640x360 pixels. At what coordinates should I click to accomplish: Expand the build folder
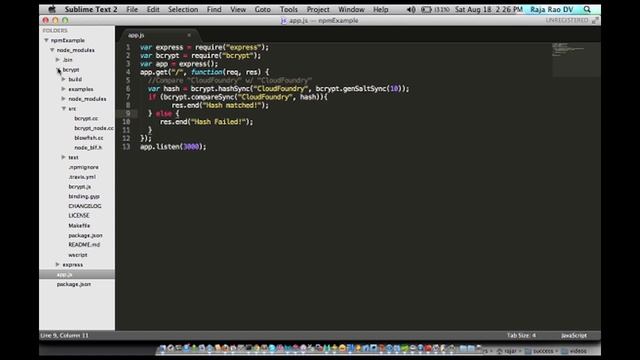pyautogui.click(x=63, y=79)
